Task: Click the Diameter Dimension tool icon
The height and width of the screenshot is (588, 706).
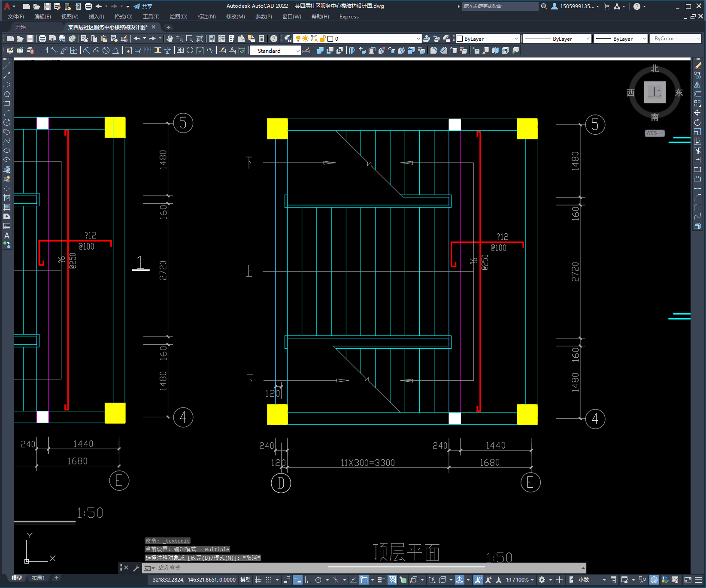Action: pos(106,51)
